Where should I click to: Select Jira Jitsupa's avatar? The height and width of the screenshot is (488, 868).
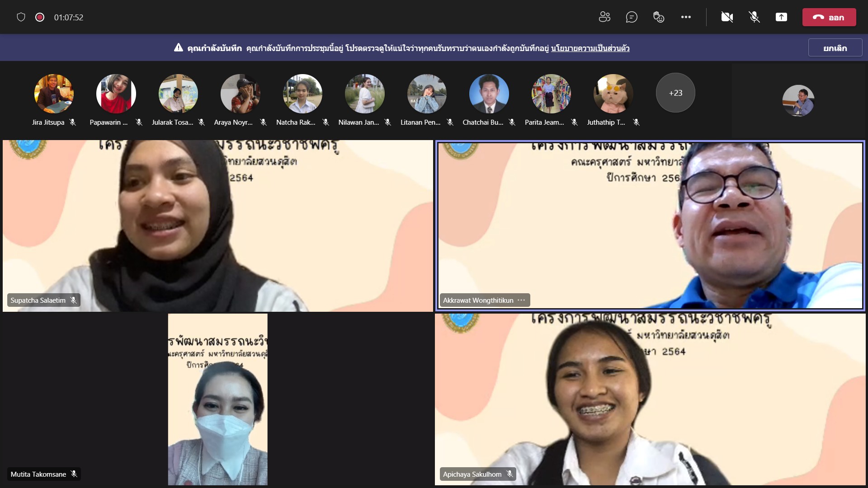coord(54,94)
